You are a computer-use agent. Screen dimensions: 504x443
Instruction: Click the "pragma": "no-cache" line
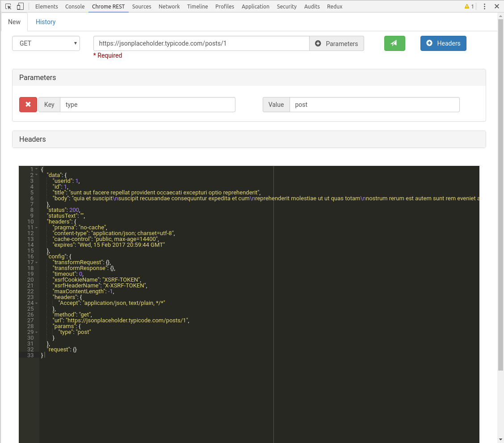pos(80,227)
